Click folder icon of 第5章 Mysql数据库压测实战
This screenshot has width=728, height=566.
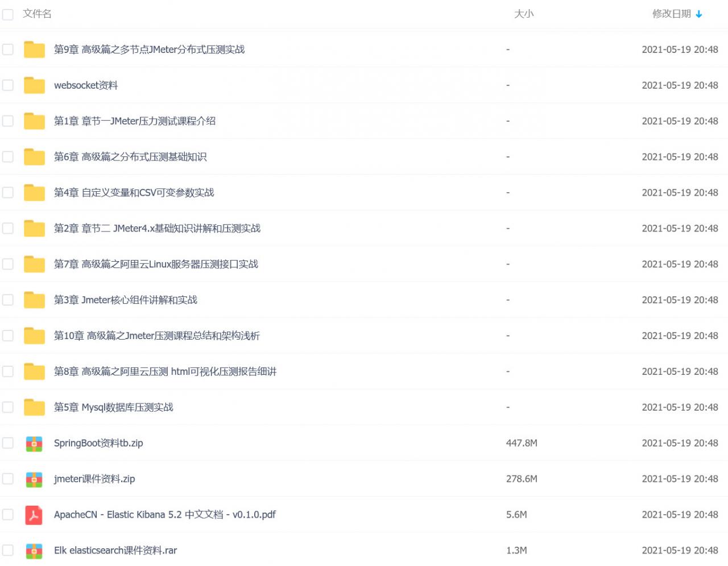pyautogui.click(x=34, y=408)
